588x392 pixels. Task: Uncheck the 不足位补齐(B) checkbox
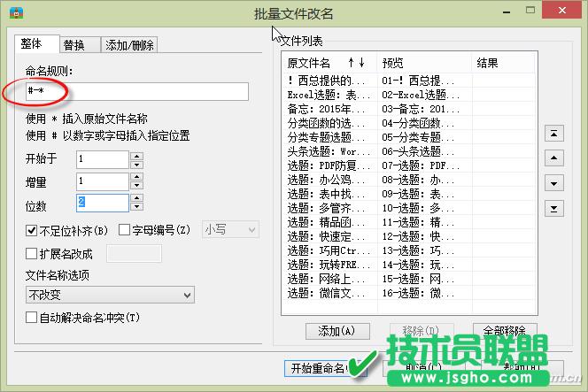click(x=32, y=231)
